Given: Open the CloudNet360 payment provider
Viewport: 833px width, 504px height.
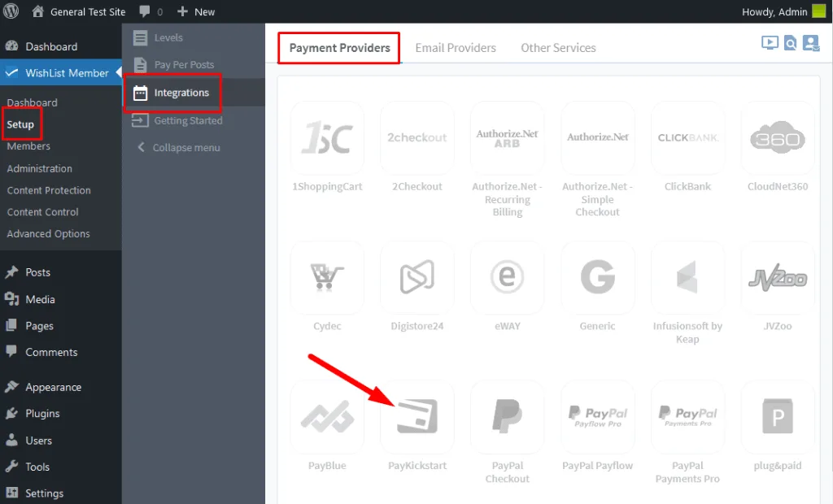Looking at the screenshot, I should [x=778, y=136].
